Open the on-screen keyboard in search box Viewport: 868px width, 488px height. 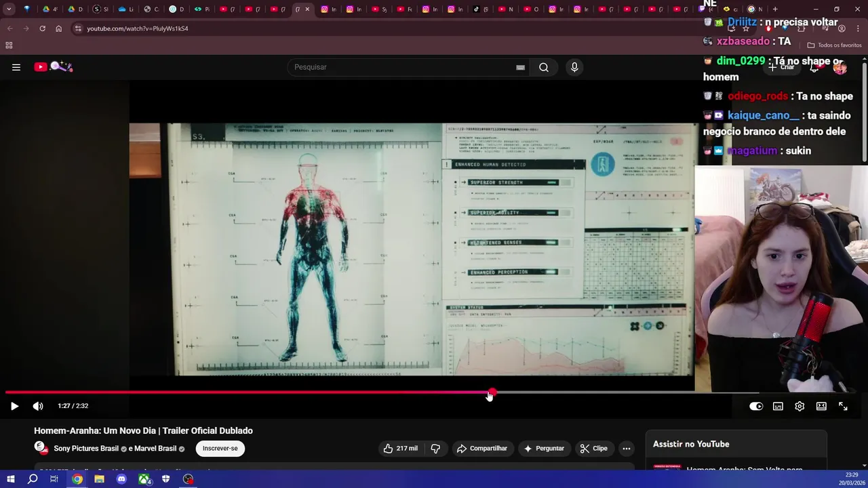[x=520, y=67]
